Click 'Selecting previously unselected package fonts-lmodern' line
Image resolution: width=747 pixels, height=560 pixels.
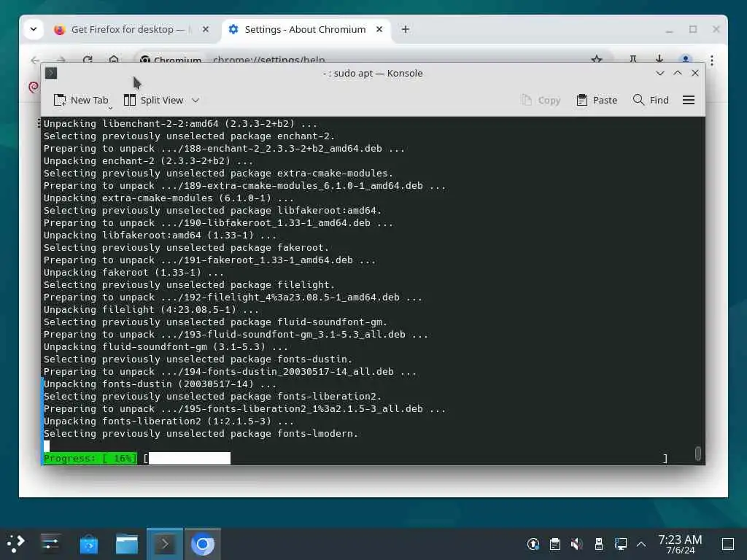pyautogui.click(x=201, y=433)
